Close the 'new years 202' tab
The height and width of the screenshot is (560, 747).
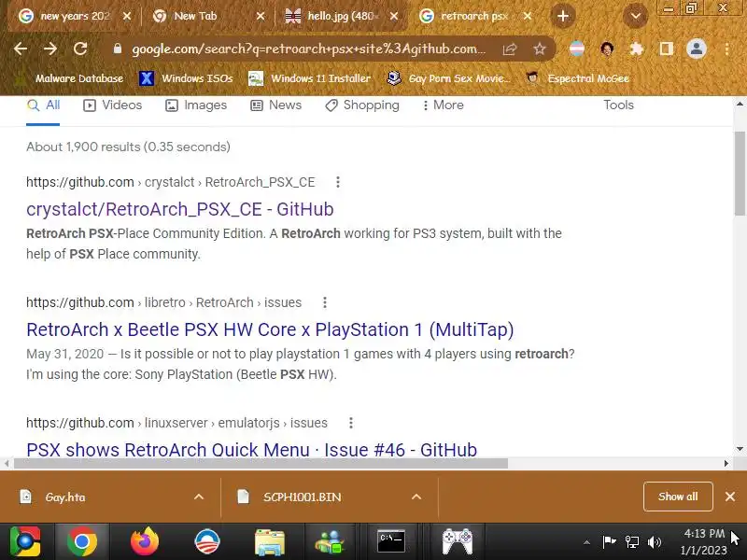click(127, 16)
